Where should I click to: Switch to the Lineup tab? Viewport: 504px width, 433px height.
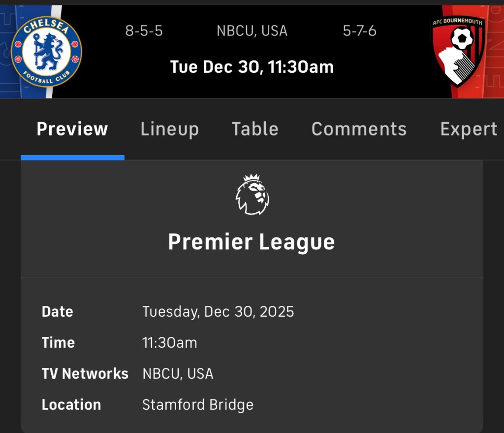pyautogui.click(x=169, y=129)
